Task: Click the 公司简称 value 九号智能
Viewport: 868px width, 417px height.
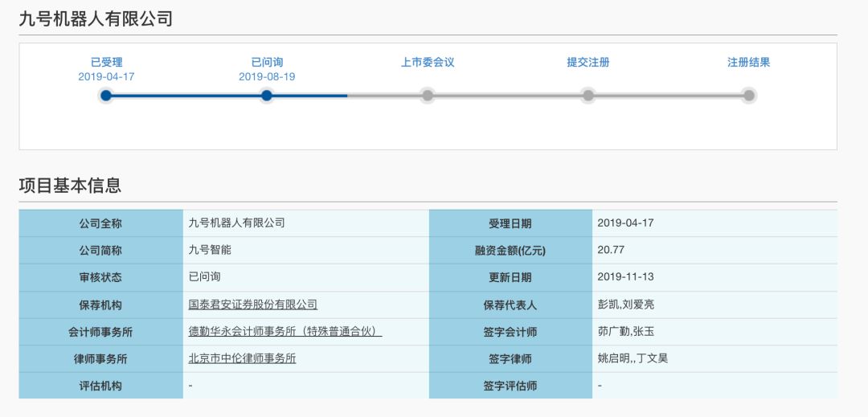Action: tap(210, 250)
